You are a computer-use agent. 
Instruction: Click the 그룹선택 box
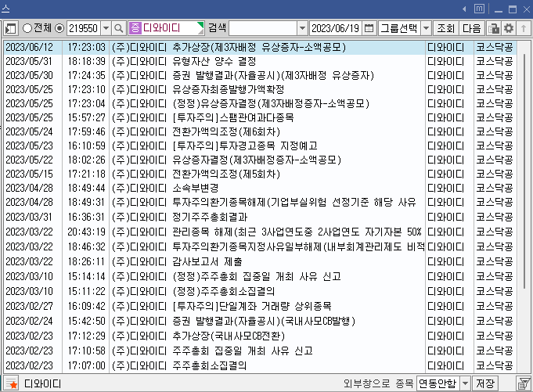coord(400,28)
